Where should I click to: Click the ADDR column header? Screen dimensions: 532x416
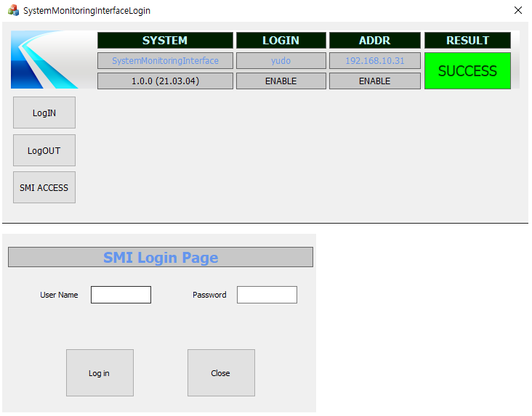(374, 41)
